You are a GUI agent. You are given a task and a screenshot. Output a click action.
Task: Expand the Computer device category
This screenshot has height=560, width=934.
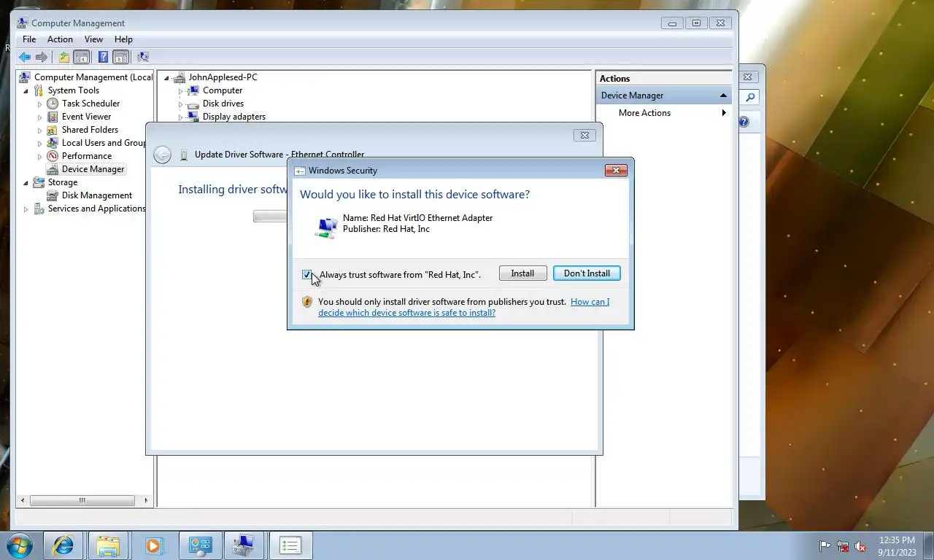180,90
